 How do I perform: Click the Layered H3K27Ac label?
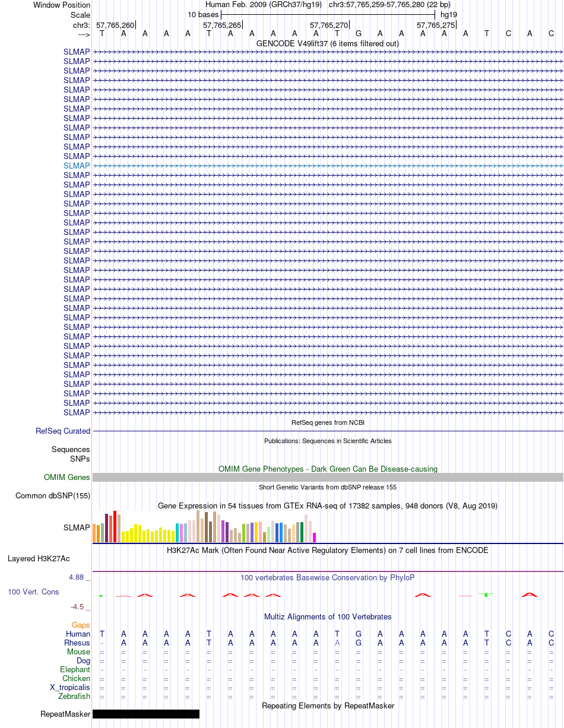pyautogui.click(x=39, y=558)
